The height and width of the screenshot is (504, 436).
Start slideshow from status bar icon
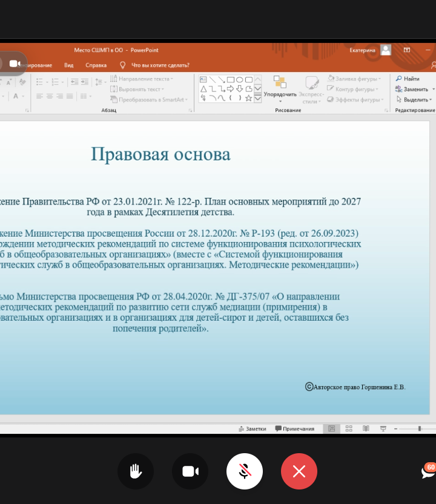point(383,428)
